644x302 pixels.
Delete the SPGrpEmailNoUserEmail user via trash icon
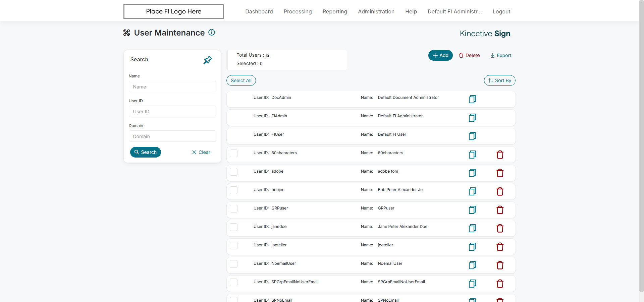500,284
